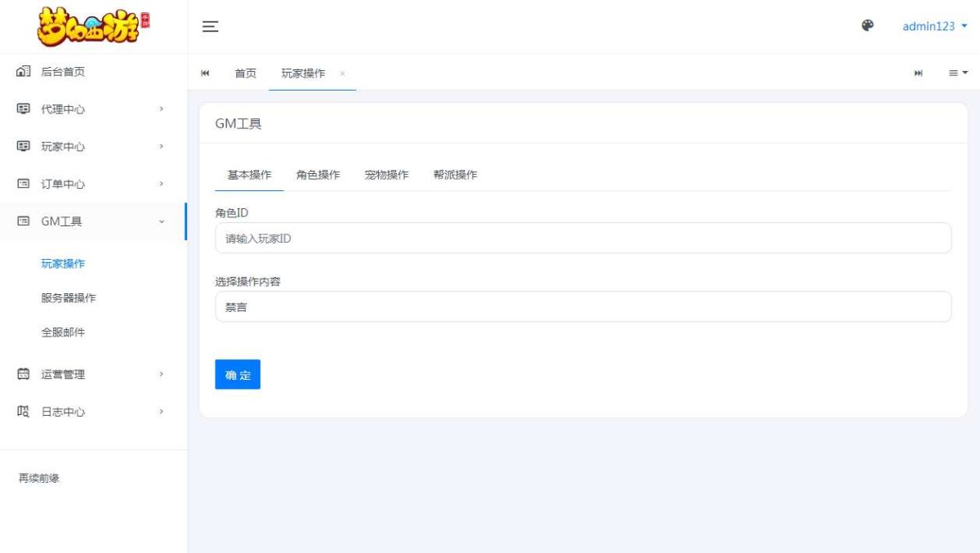Expand the 订单中心 chevron
The height and width of the screenshot is (553, 980).
[162, 184]
